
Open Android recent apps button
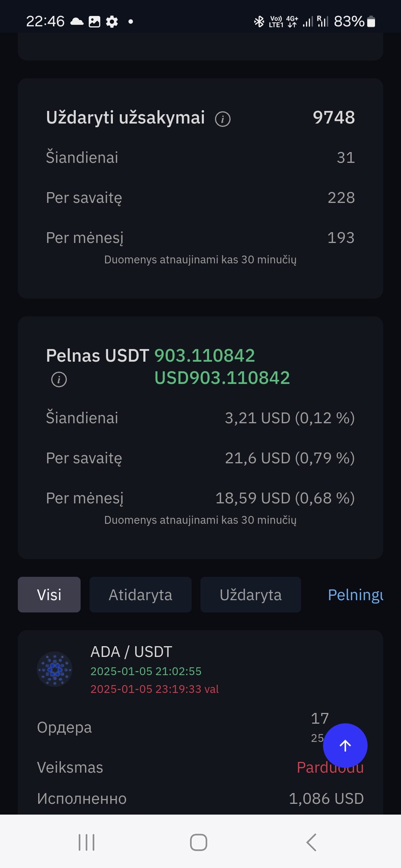click(87, 842)
